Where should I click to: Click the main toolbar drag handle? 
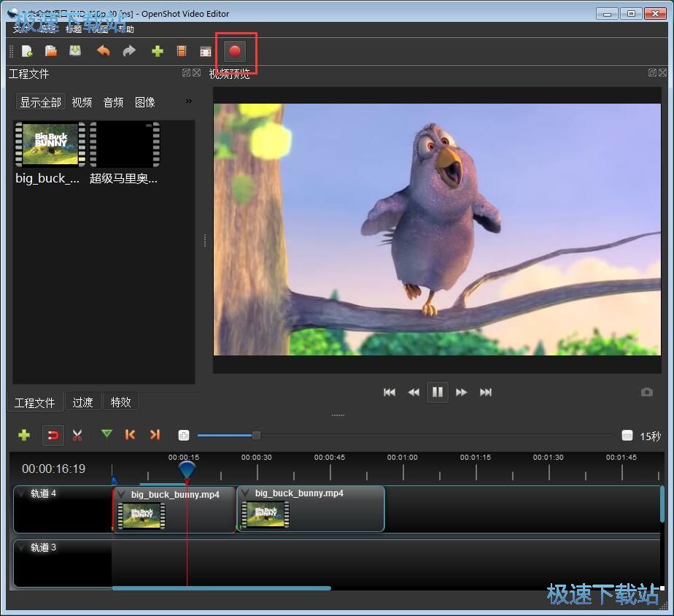[12, 52]
